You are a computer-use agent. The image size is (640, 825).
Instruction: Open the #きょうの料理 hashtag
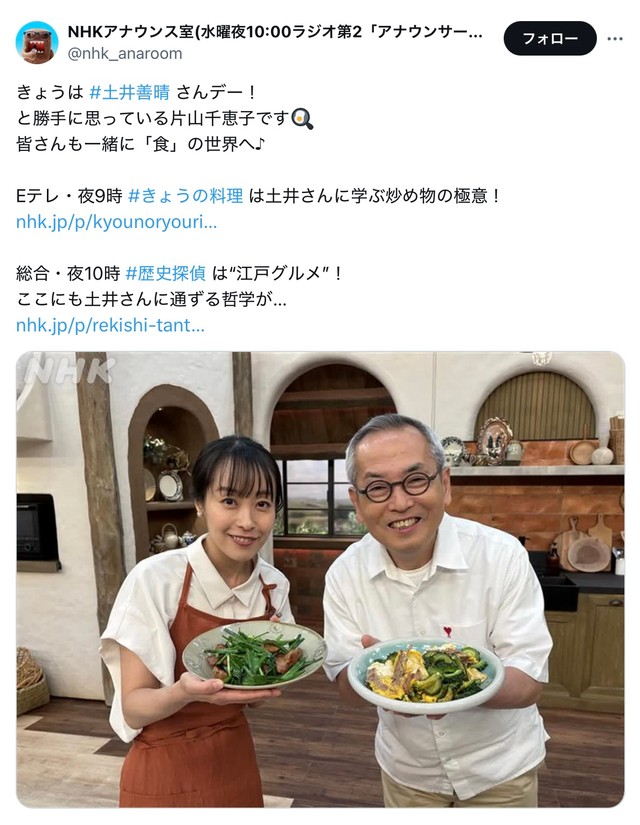pyautogui.click(x=185, y=196)
